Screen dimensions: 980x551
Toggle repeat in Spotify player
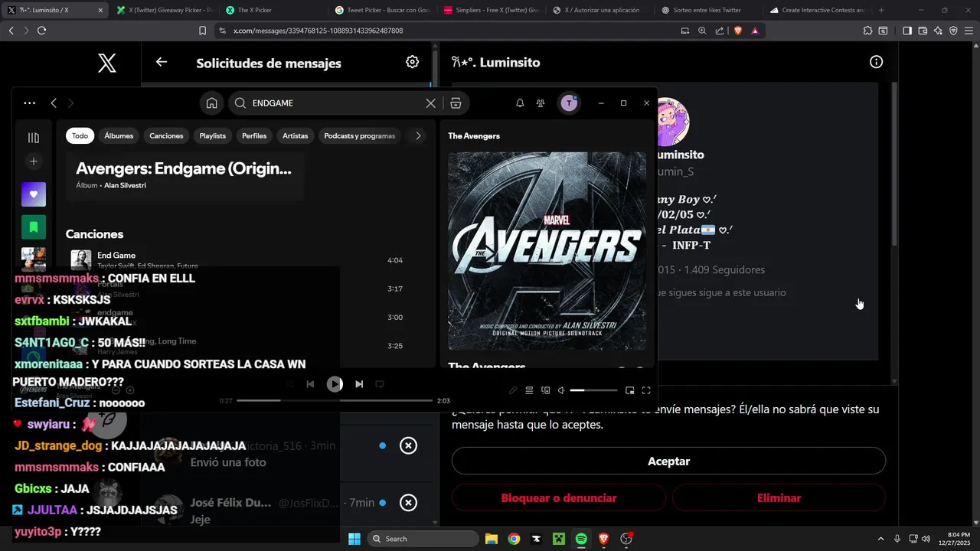(380, 384)
